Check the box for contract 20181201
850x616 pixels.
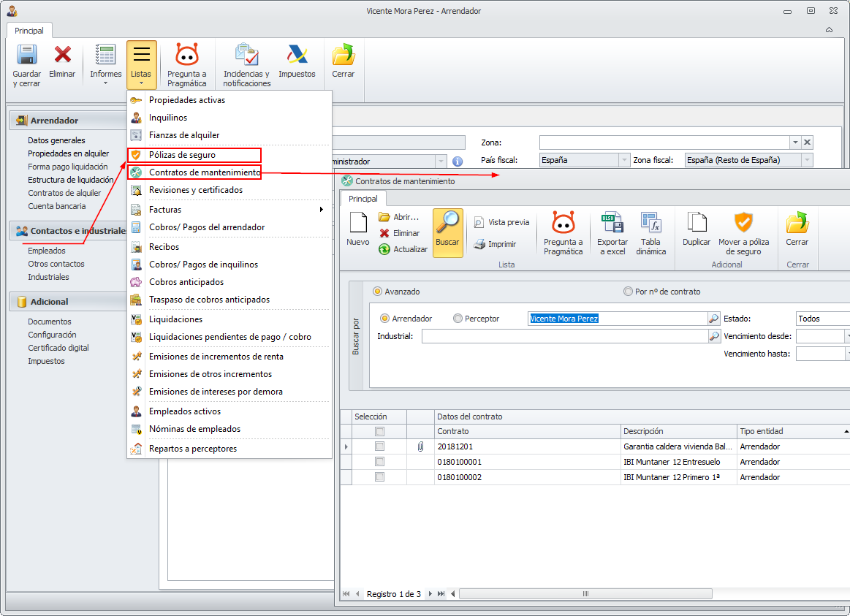(x=379, y=446)
